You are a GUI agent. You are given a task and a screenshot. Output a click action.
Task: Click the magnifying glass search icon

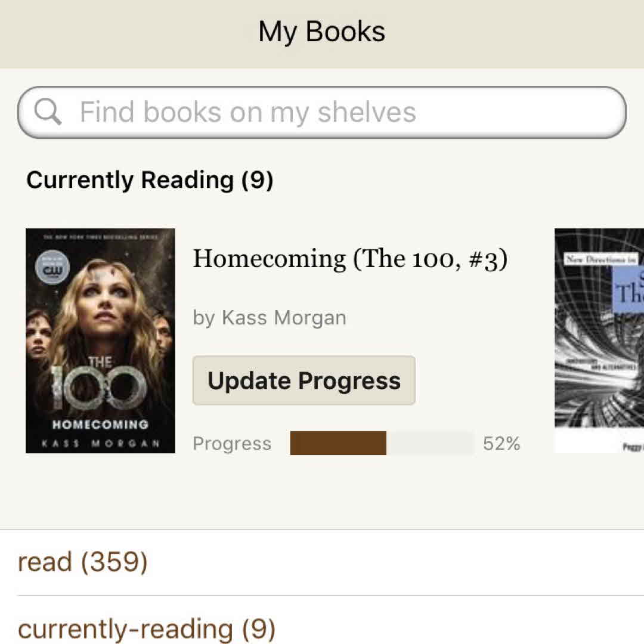(48, 112)
